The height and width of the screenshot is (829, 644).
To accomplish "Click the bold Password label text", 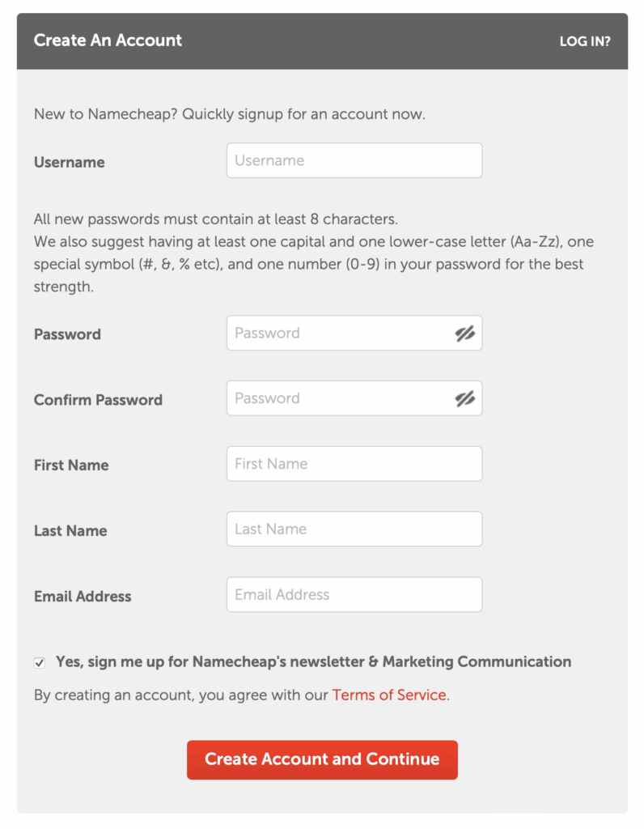I will tap(67, 334).
